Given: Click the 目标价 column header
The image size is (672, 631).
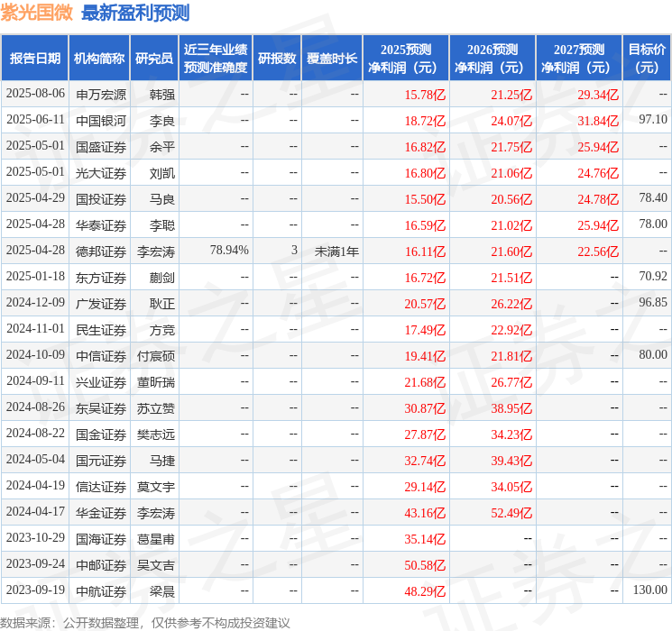Looking at the screenshot, I should click(x=646, y=59).
